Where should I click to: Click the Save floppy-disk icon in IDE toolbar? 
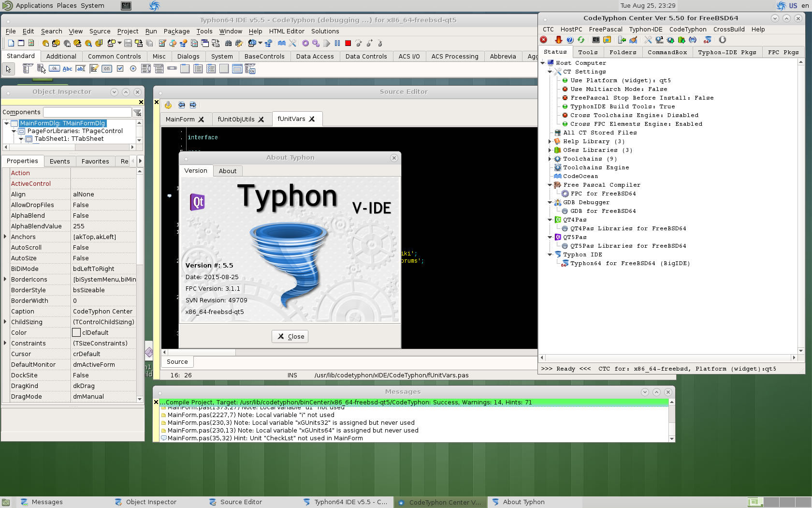click(x=128, y=43)
